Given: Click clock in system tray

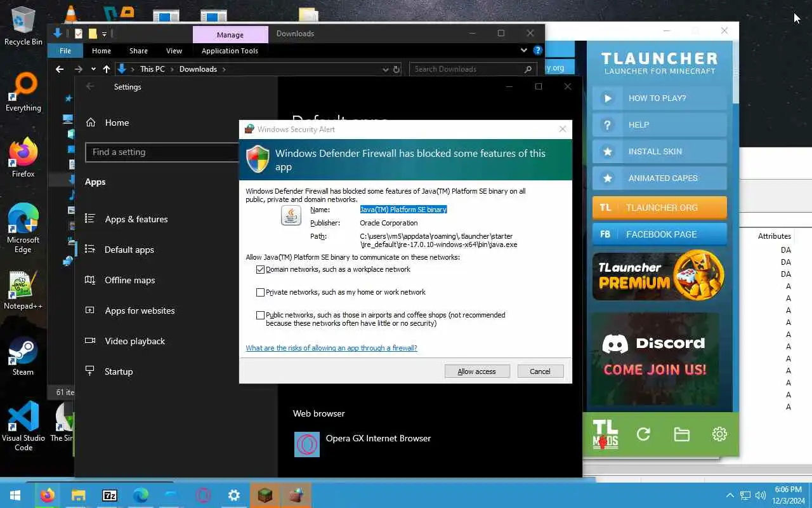Looking at the screenshot, I should 788,495.
